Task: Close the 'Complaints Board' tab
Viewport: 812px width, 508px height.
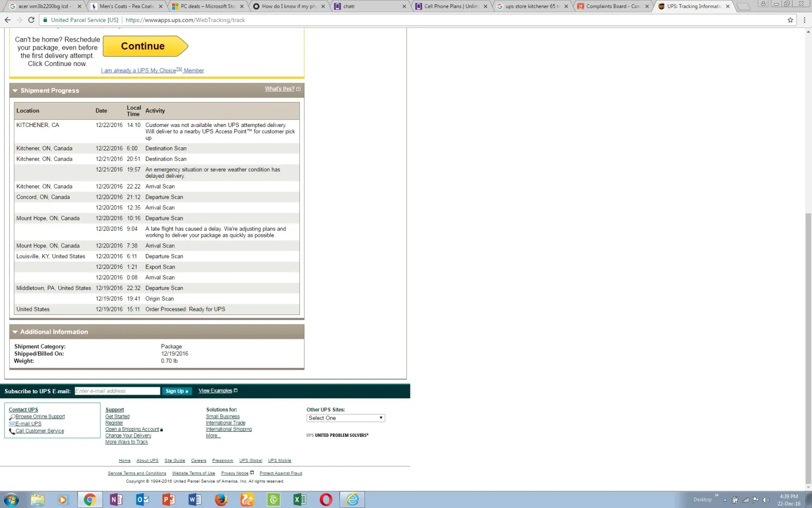Action: (x=647, y=6)
